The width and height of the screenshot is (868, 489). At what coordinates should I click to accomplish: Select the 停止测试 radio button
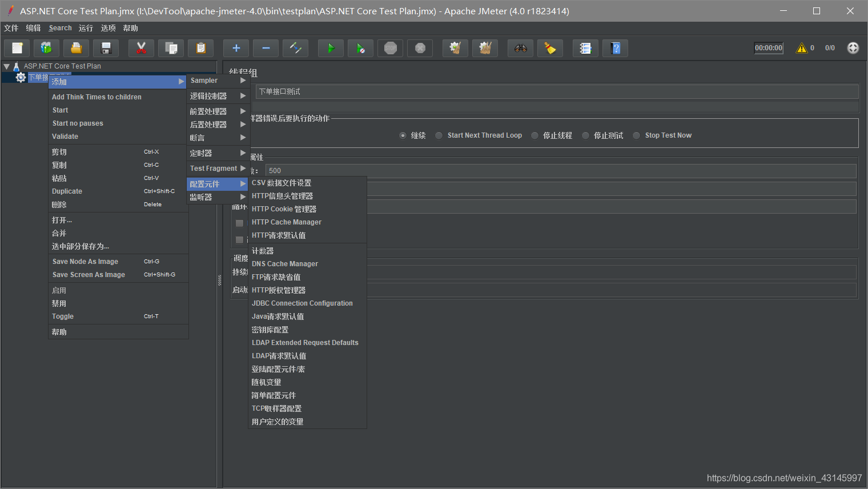[585, 135]
